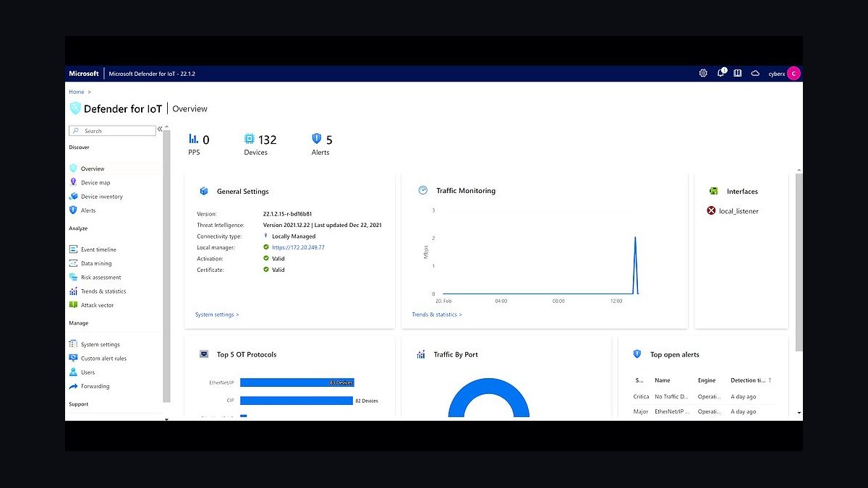Open Data mining in the sidebar
The image size is (868, 488).
coord(90,264)
